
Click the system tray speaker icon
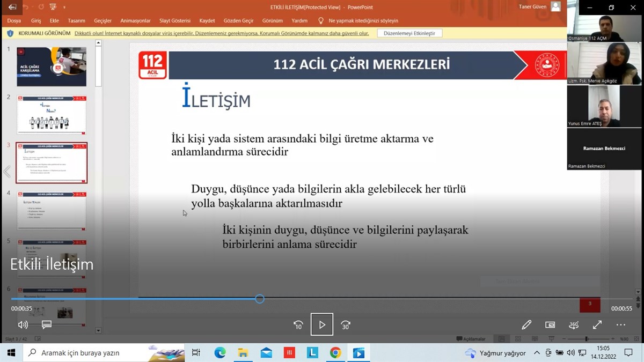click(570, 352)
